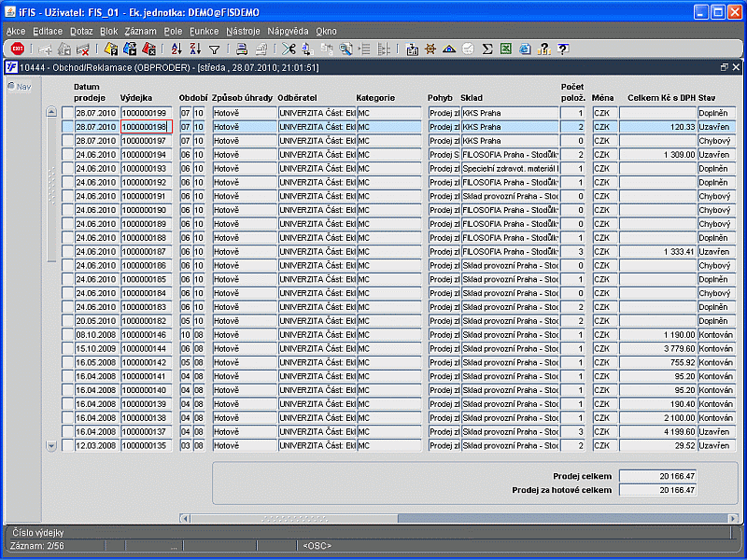This screenshot has width=747, height=560.
Task: Open the Nástroje menu
Action: coord(243,32)
